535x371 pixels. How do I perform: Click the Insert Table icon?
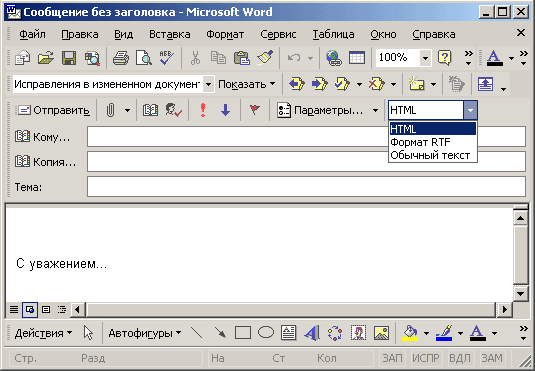(357, 58)
